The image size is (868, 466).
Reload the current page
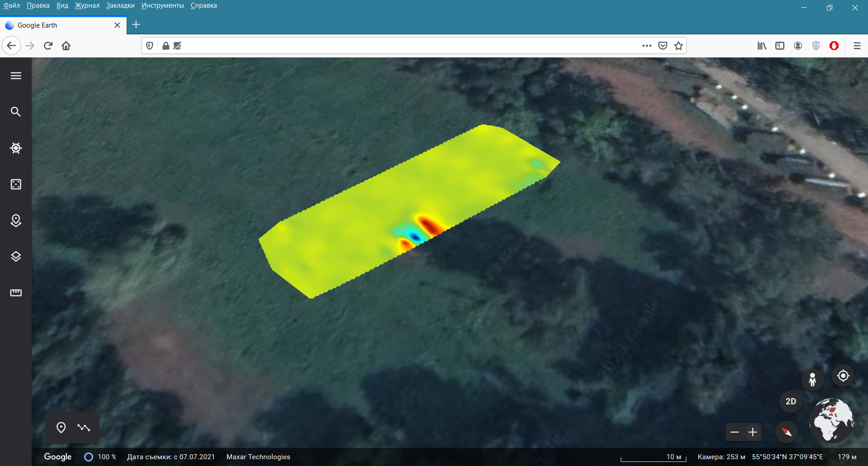click(48, 46)
